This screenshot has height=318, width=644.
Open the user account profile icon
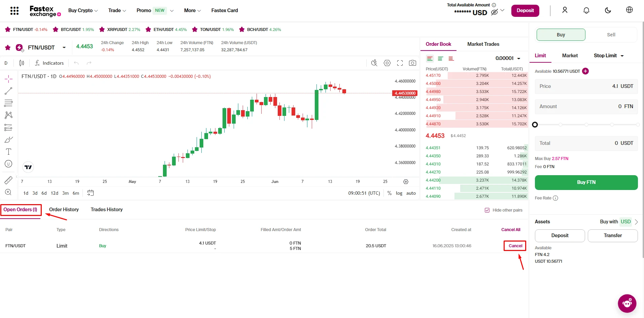pyautogui.click(x=565, y=10)
